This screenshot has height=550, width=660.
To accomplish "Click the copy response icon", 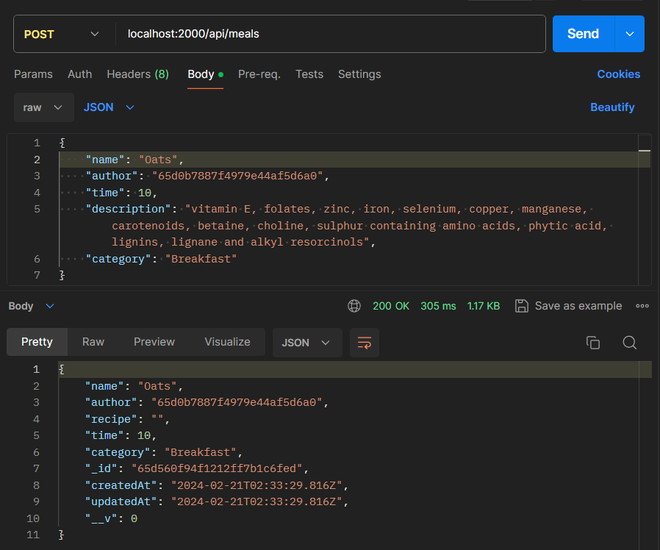I will [x=593, y=342].
